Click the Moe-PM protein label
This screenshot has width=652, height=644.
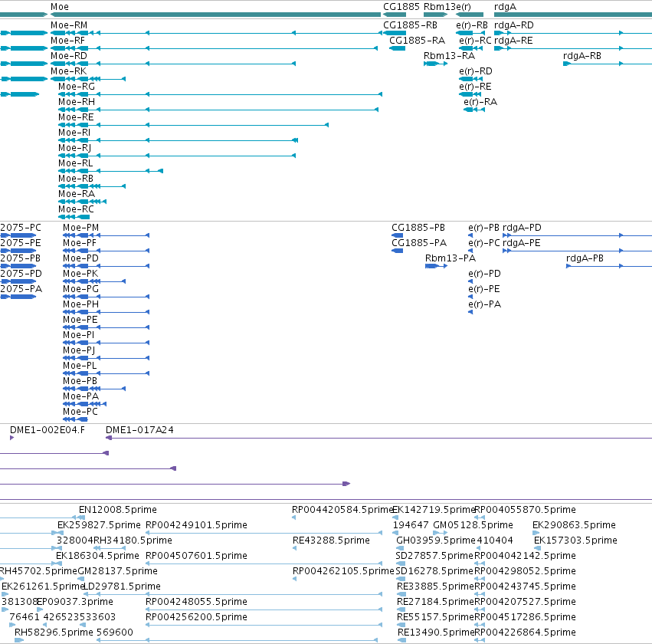pyautogui.click(x=81, y=228)
